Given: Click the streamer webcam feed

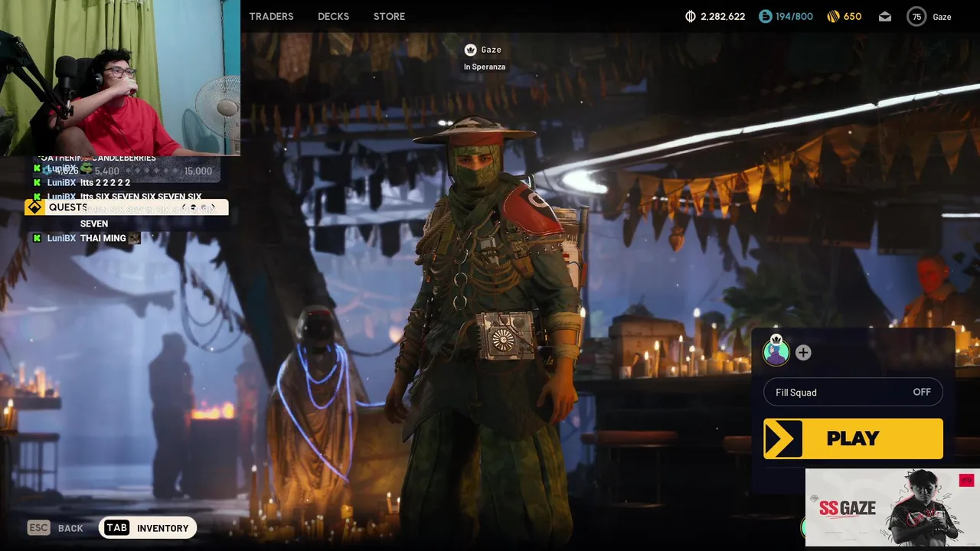Looking at the screenshot, I should click(x=120, y=78).
